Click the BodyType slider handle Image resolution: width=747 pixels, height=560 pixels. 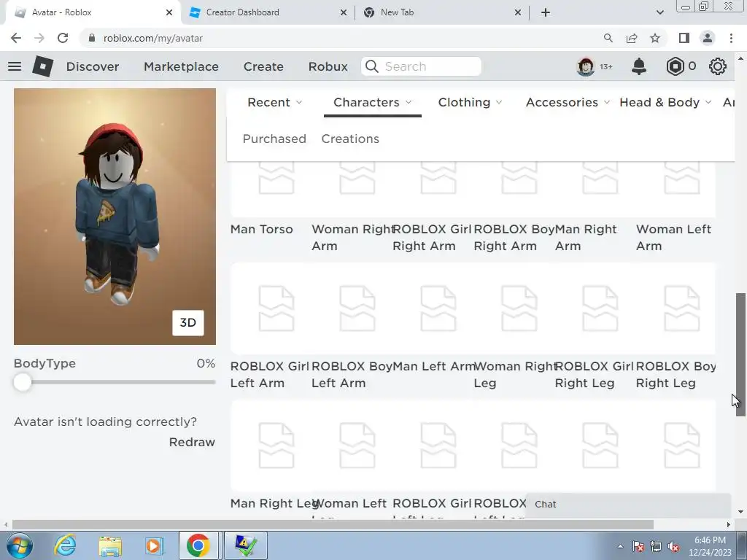23,382
